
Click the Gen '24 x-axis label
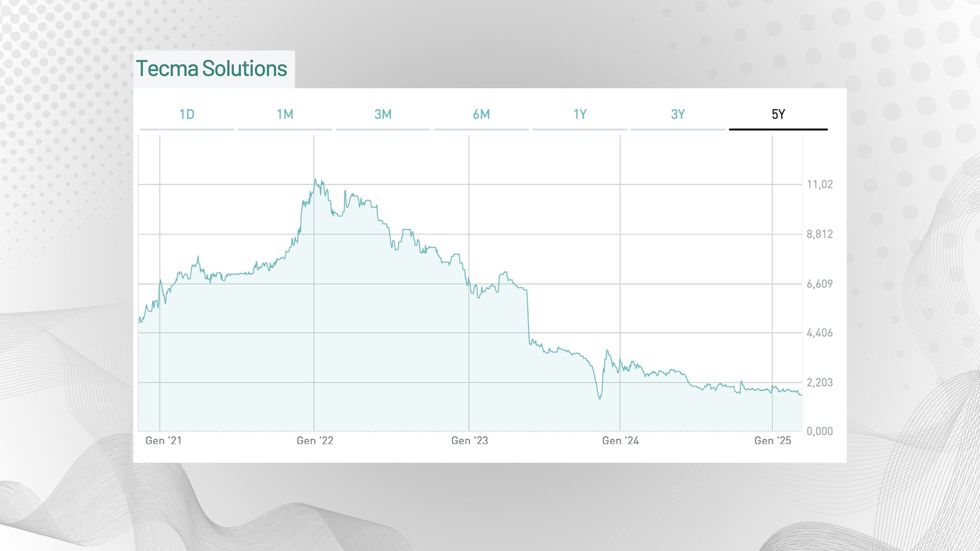pos(620,441)
